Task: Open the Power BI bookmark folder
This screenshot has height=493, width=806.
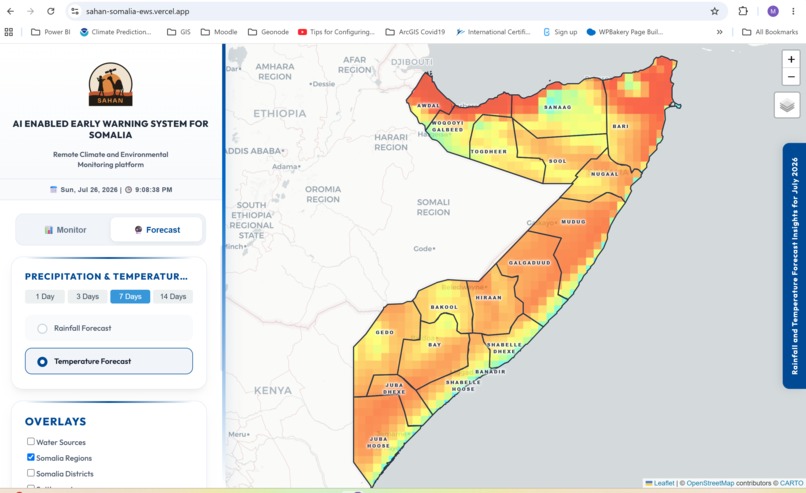Action: pos(50,32)
